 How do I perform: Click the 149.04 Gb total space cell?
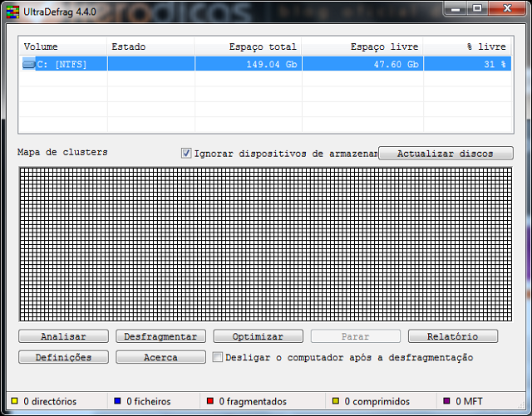point(249,64)
